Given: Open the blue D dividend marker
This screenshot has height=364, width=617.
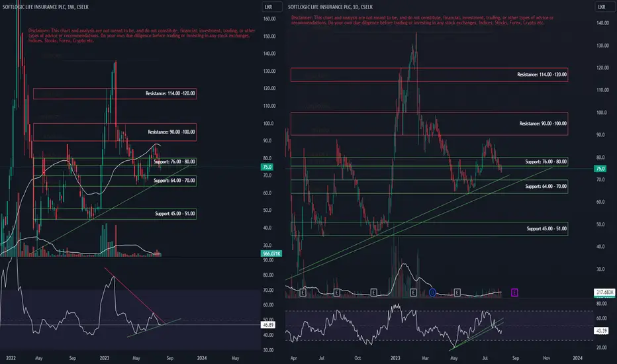Looking at the screenshot, I should click(x=432, y=293).
